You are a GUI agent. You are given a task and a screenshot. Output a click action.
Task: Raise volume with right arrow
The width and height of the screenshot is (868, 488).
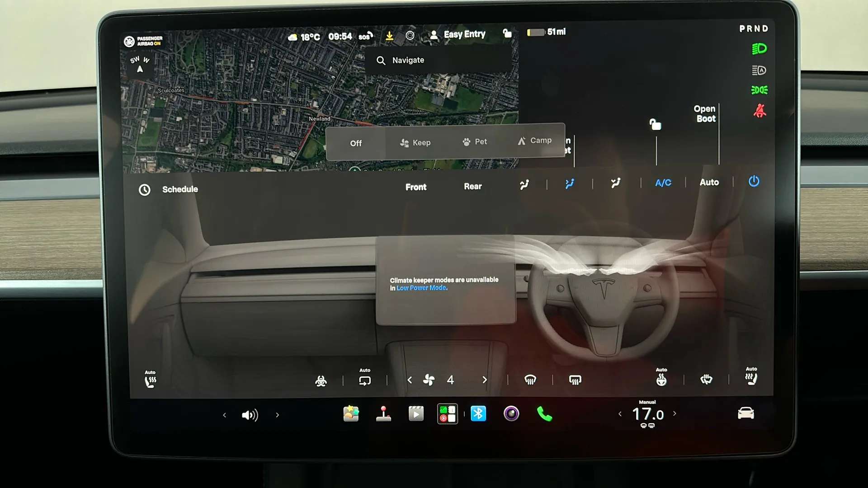point(277,415)
